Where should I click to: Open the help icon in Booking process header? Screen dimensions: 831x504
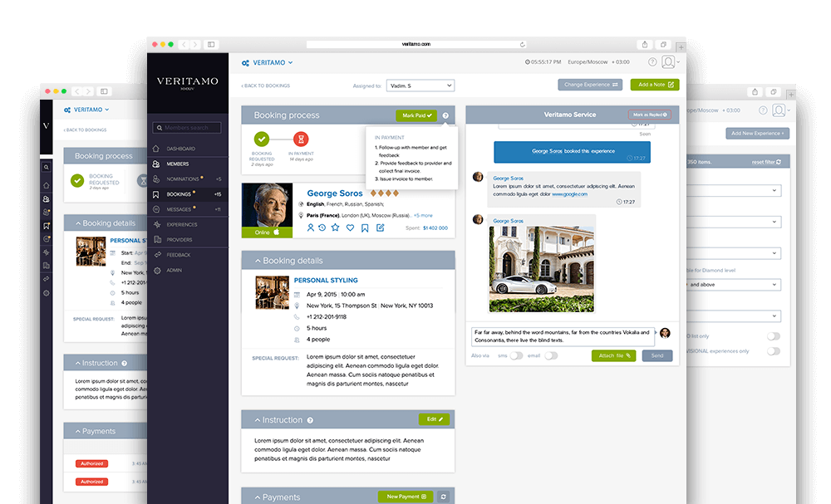[x=445, y=115]
